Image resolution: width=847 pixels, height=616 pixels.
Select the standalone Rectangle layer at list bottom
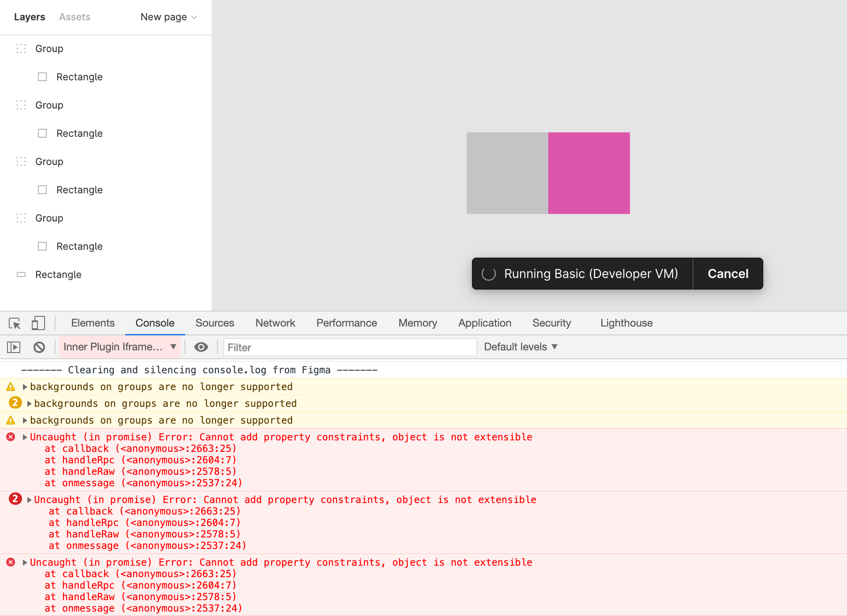(x=58, y=274)
